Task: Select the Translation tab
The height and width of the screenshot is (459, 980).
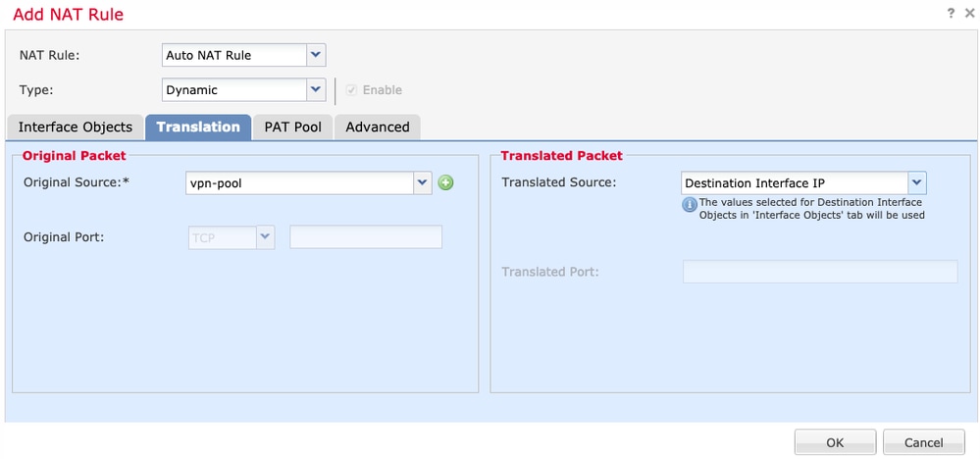Action: coord(198,127)
